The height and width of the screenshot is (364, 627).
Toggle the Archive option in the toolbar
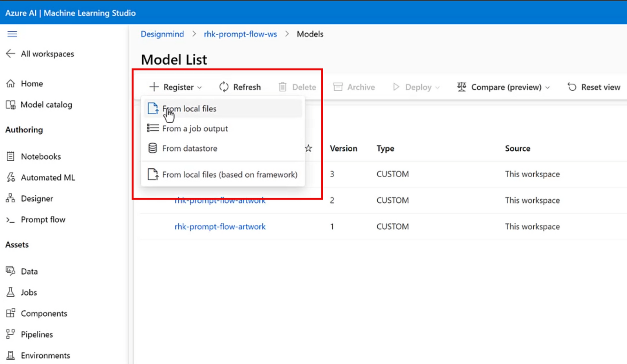[354, 87]
